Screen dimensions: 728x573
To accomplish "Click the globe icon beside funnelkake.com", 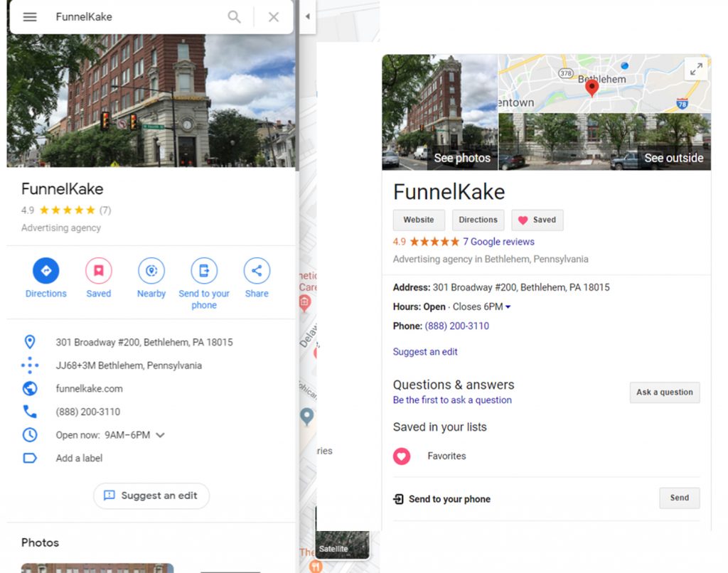I will pyautogui.click(x=30, y=388).
